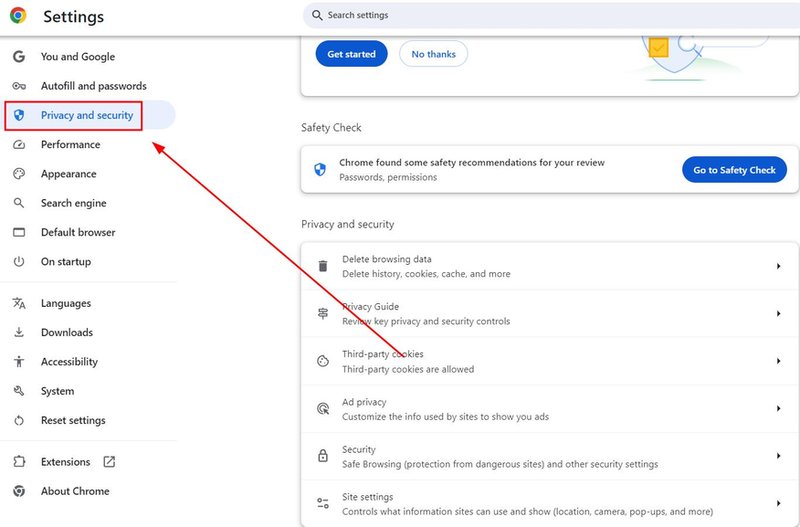Click the reset icon beside Reset settings

click(x=19, y=420)
